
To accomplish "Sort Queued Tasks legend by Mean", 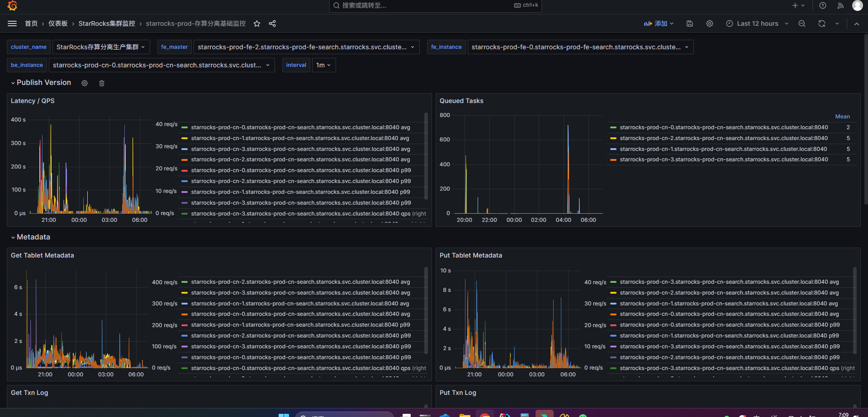I will point(842,117).
